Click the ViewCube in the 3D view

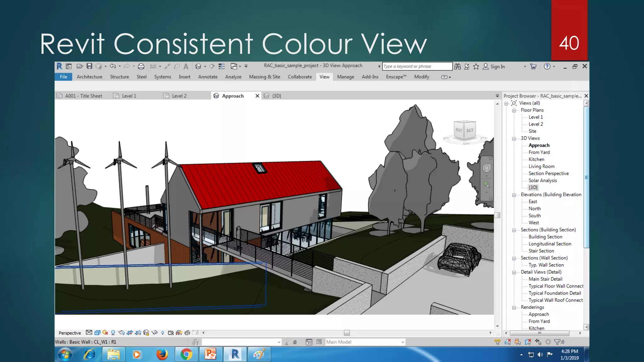click(465, 131)
